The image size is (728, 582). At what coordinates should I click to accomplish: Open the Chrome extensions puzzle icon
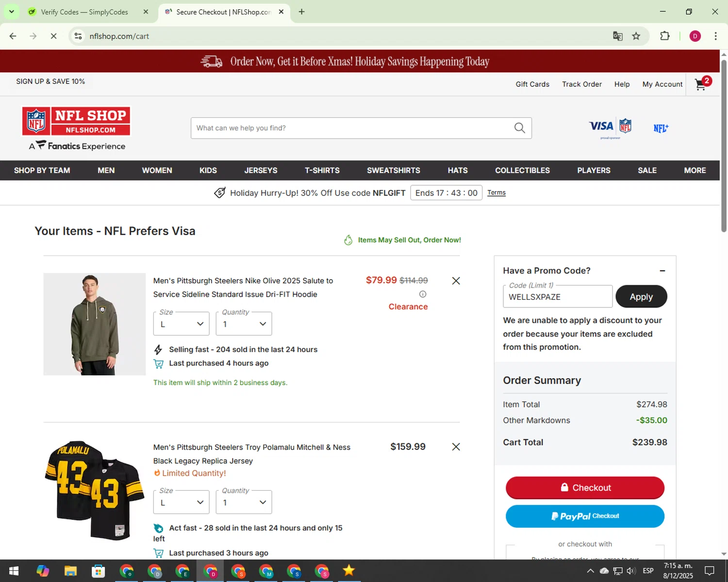665,36
